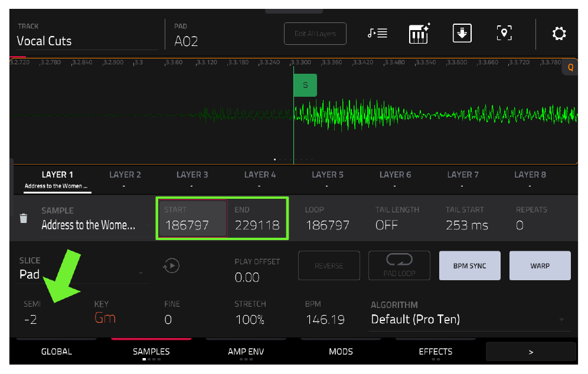Select the LAYER 4 tab
Viewport: 588px width, 374px height.
260,180
